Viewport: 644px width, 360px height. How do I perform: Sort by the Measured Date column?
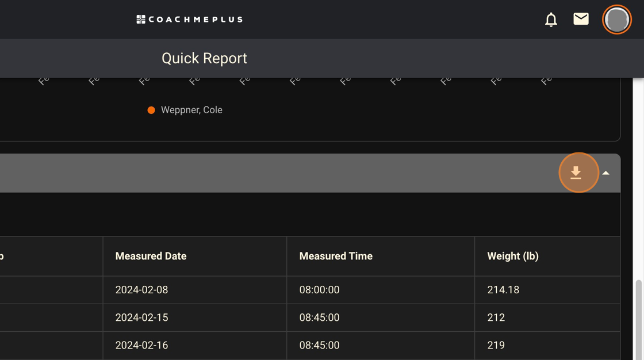pyautogui.click(x=151, y=256)
